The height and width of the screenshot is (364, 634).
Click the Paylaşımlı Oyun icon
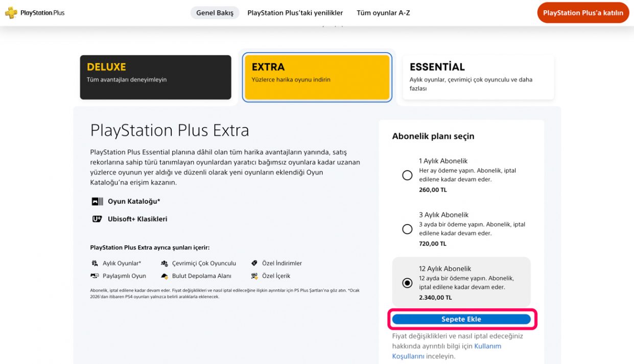(95, 276)
